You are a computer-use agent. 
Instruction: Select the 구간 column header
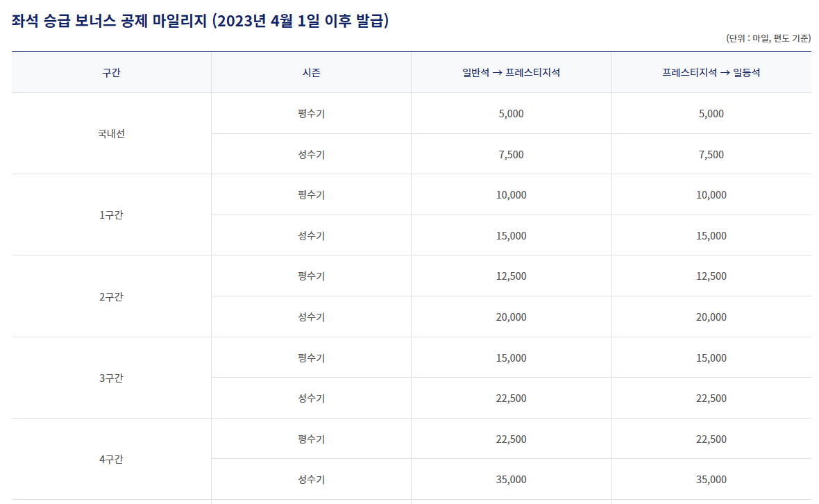coord(110,72)
